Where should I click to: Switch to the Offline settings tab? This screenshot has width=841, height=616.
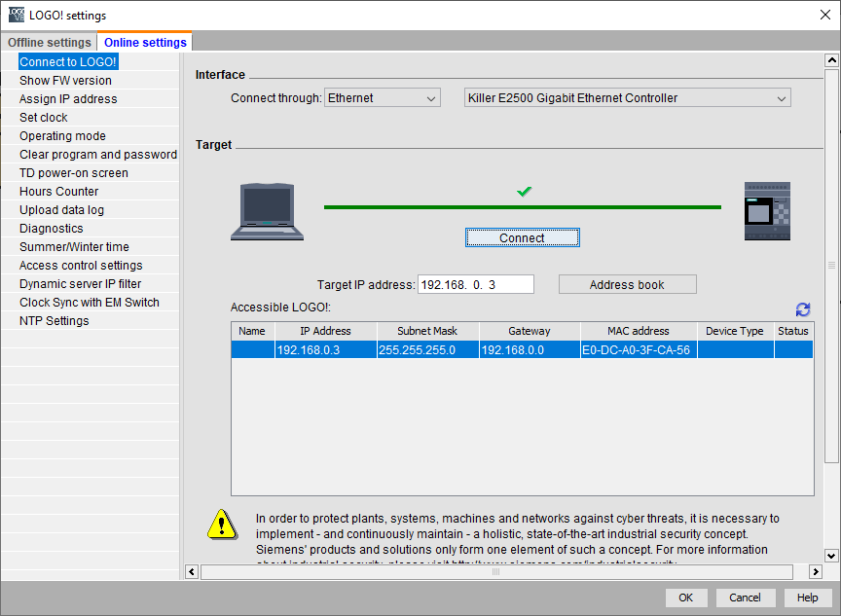49,43
